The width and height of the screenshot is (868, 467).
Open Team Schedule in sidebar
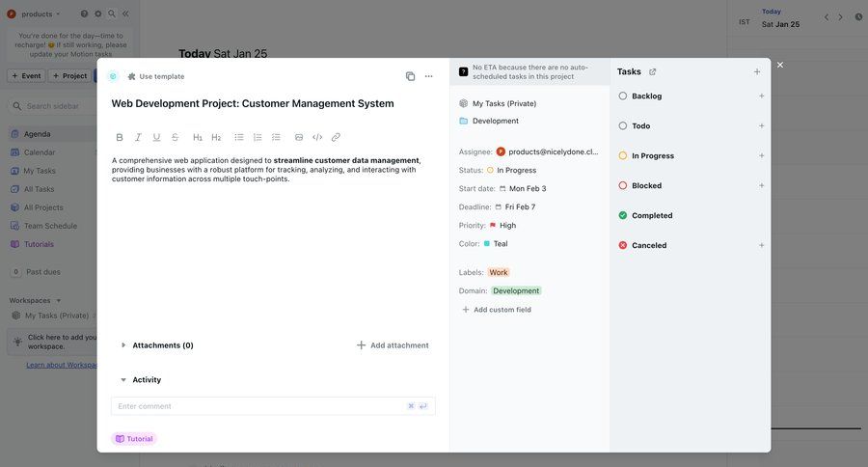(50, 226)
